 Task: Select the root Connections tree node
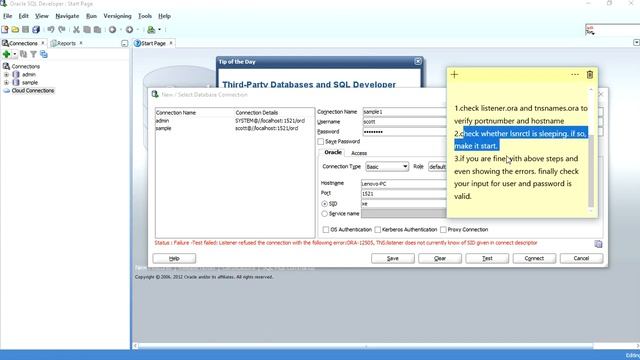[25, 66]
